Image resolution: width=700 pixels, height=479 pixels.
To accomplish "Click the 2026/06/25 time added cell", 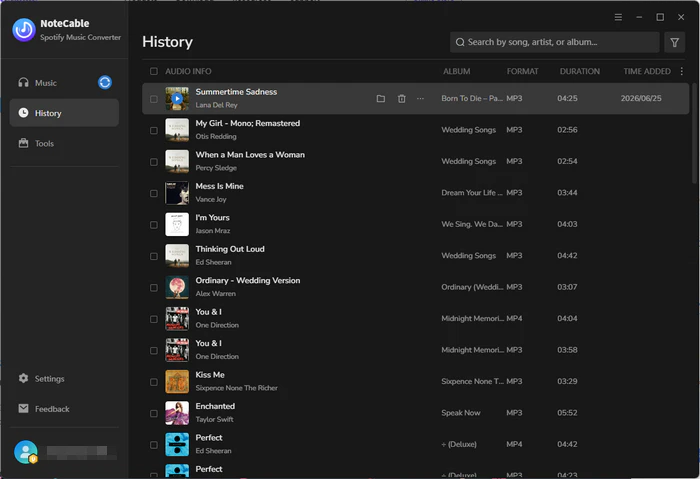I will [641, 98].
